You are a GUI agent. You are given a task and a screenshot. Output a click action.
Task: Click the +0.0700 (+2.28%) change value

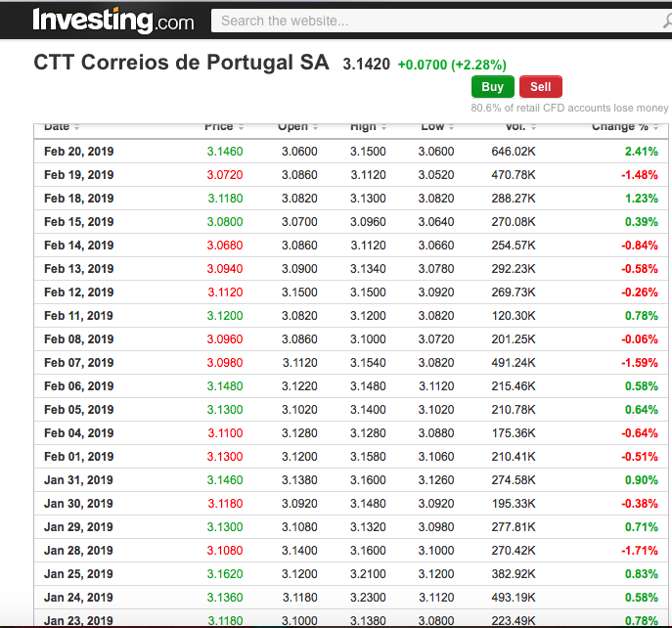tap(452, 65)
